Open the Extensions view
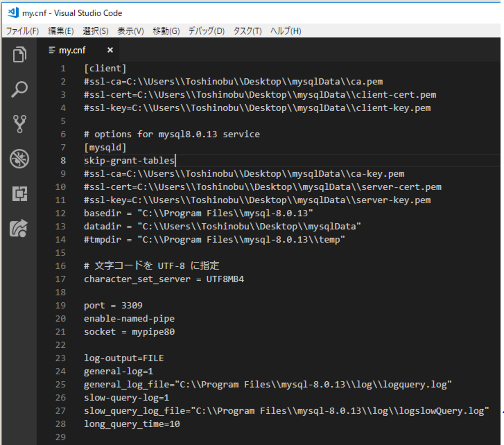 (x=19, y=193)
